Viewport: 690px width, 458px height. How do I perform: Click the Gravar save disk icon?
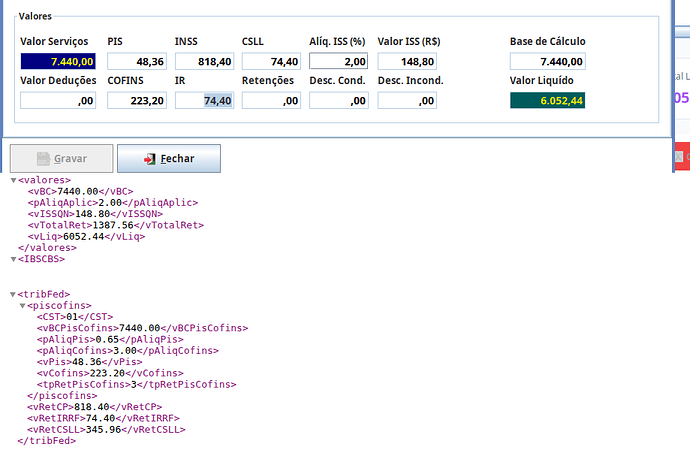(42, 159)
